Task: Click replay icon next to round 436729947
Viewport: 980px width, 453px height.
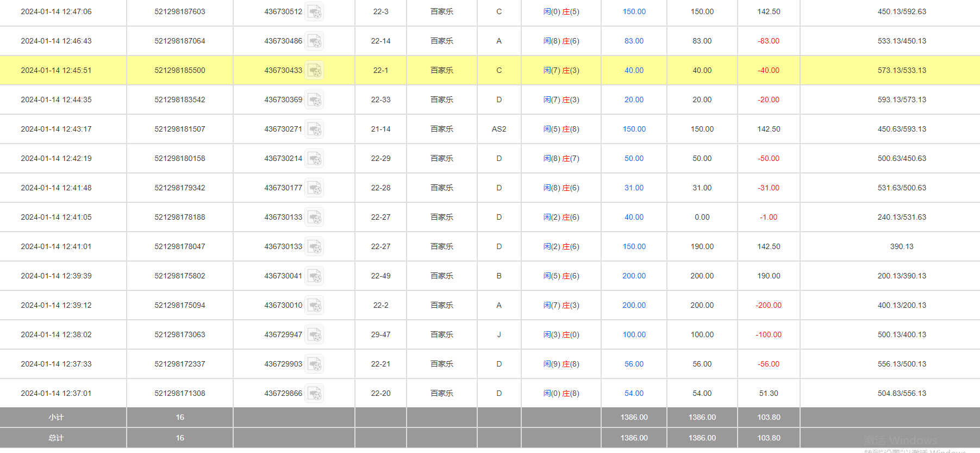Action: click(x=314, y=335)
